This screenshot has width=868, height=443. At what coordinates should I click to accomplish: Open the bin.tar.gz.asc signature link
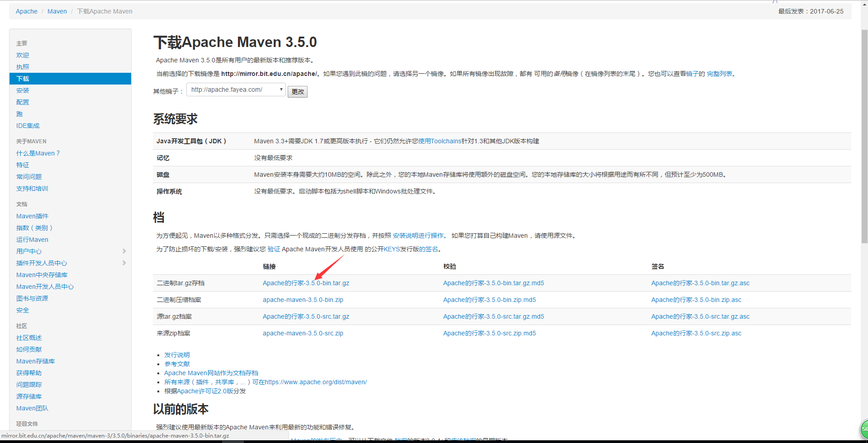pyautogui.click(x=700, y=283)
